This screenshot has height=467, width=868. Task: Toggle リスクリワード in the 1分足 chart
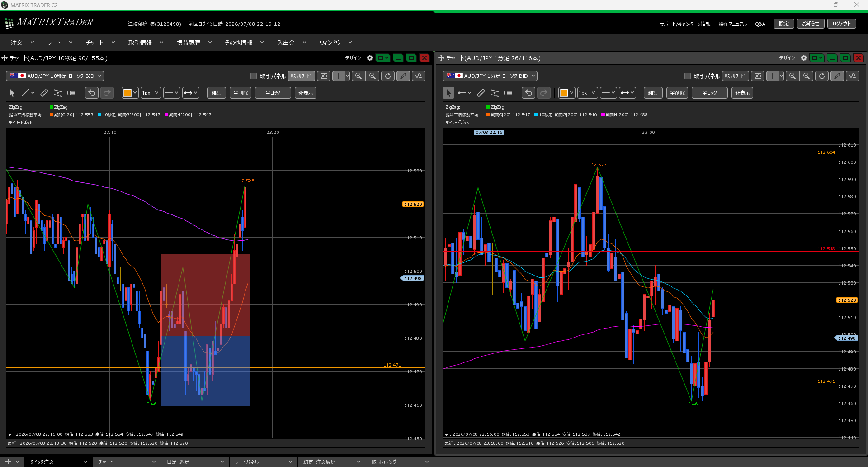[736, 76]
